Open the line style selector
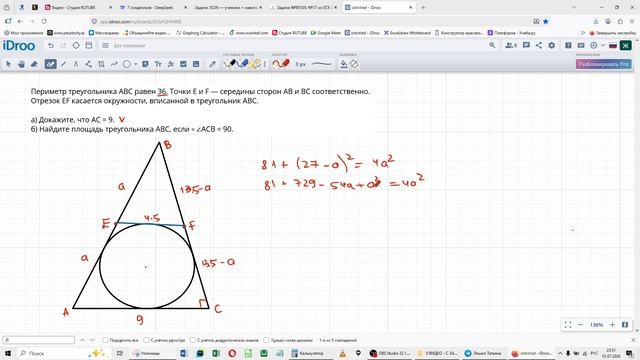This screenshot has width=640, height=360. click(x=322, y=64)
